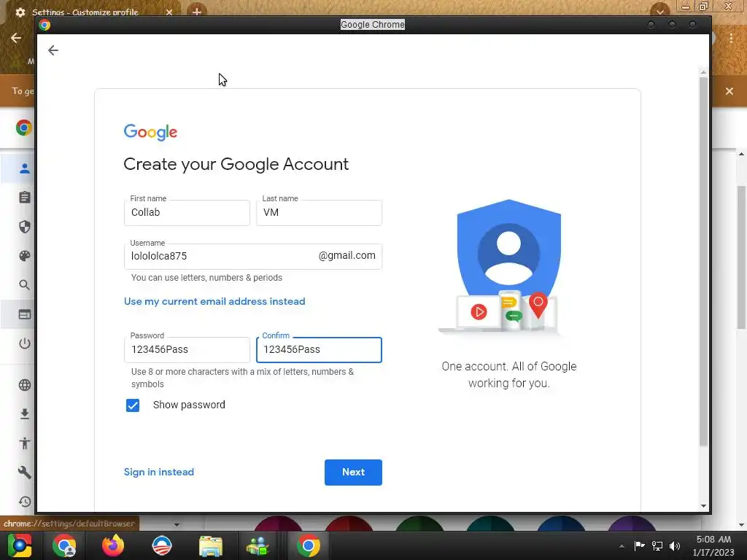The width and height of the screenshot is (747, 560).
Task: Click Show password label text
Action: [189, 405]
